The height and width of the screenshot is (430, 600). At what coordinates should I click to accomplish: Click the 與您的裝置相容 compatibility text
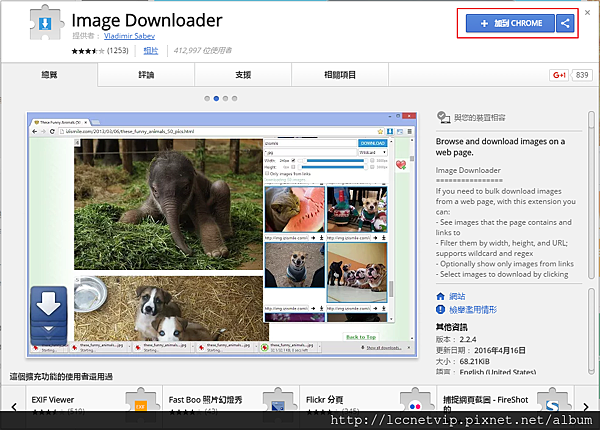(479, 118)
